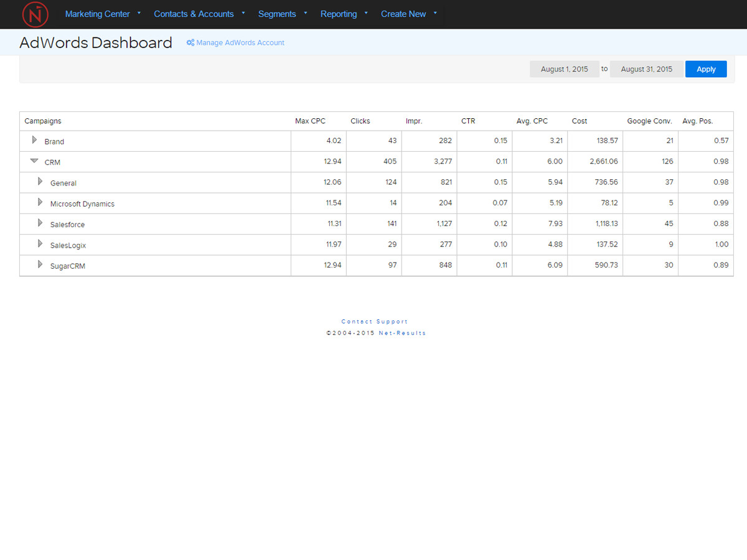Click the Microsoft Dynamics Max CPC value 11.54
The height and width of the screenshot is (560, 747).
[332, 203]
